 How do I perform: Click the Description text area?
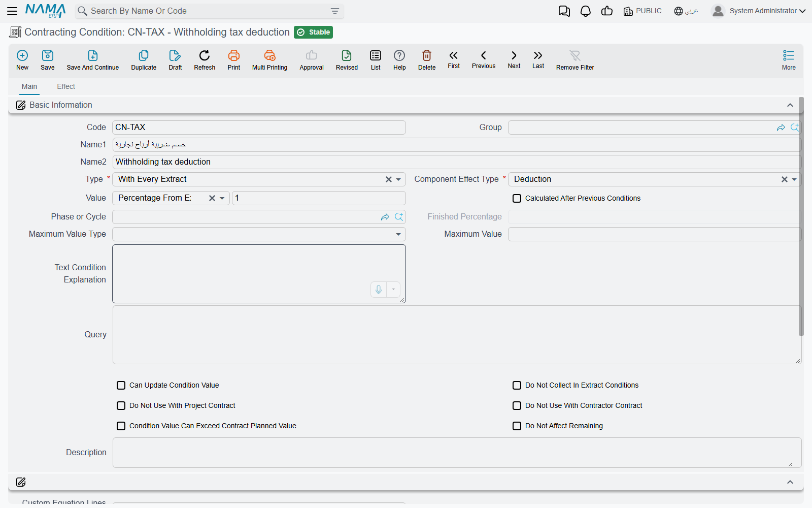pyautogui.click(x=457, y=453)
